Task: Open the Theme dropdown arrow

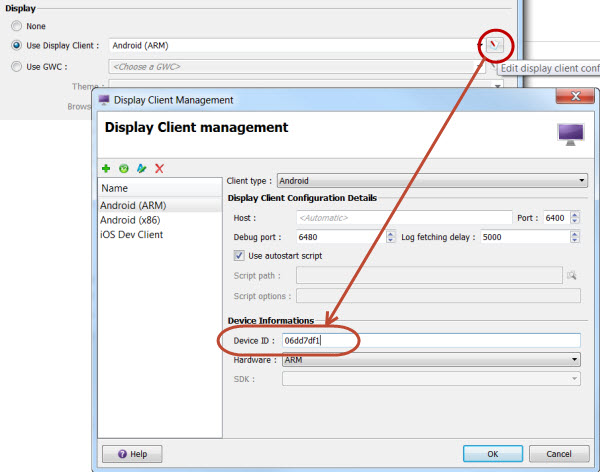Action: 497,86
